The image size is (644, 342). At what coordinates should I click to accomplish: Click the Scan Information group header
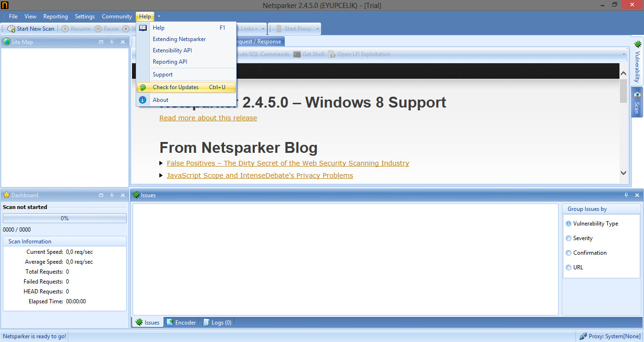tap(65, 242)
